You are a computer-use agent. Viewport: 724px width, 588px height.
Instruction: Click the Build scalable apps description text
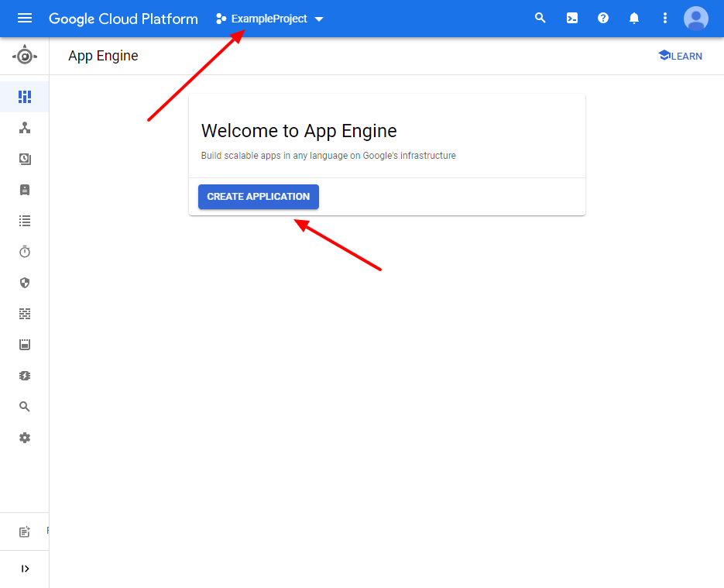[x=328, y=156]
